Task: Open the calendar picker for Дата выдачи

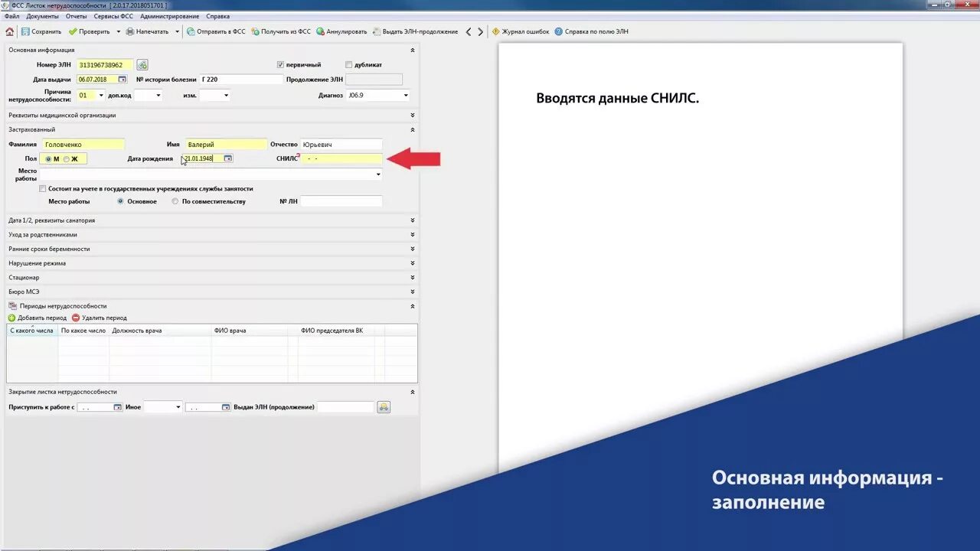Action: [x=122, y=80]
